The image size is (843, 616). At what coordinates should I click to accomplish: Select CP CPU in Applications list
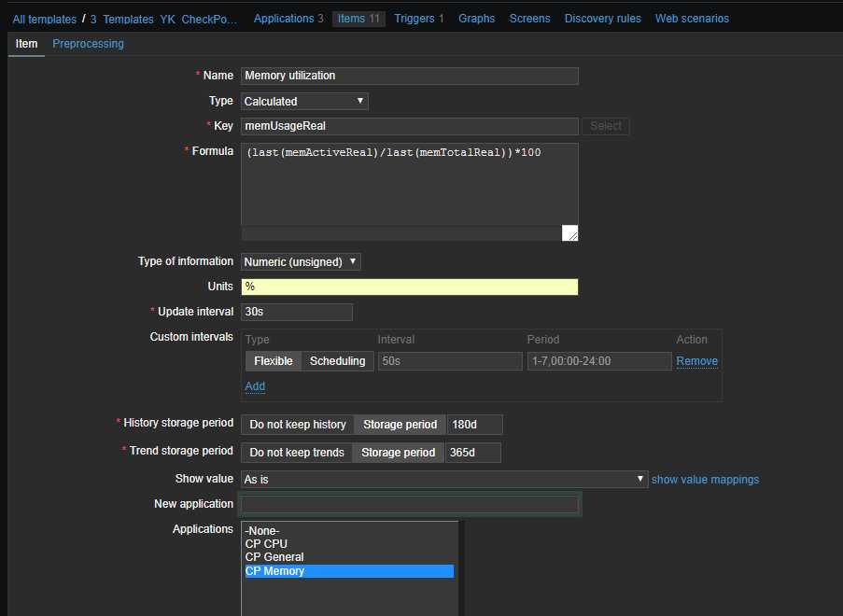pos(266,544)
